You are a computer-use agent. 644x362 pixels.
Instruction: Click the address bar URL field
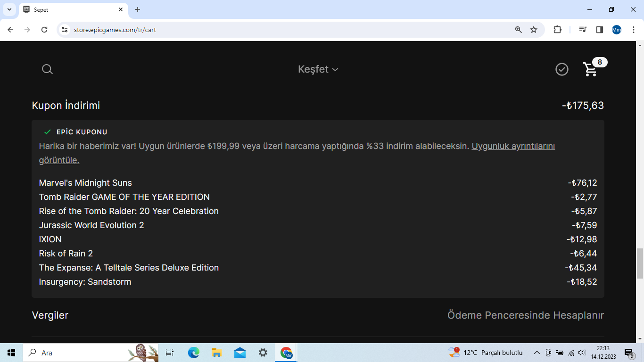click(292, 30)
